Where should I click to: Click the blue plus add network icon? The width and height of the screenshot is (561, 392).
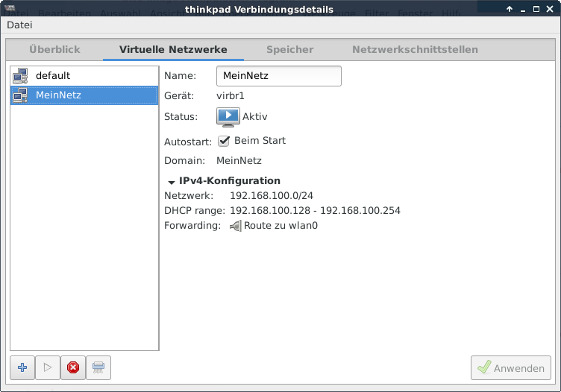click(x=22, y=367)
